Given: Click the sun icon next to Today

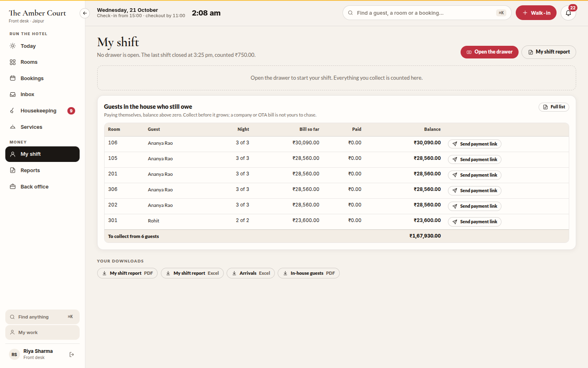Looking at the screenshot, I should pyautogui.click(x=13, y=46).
